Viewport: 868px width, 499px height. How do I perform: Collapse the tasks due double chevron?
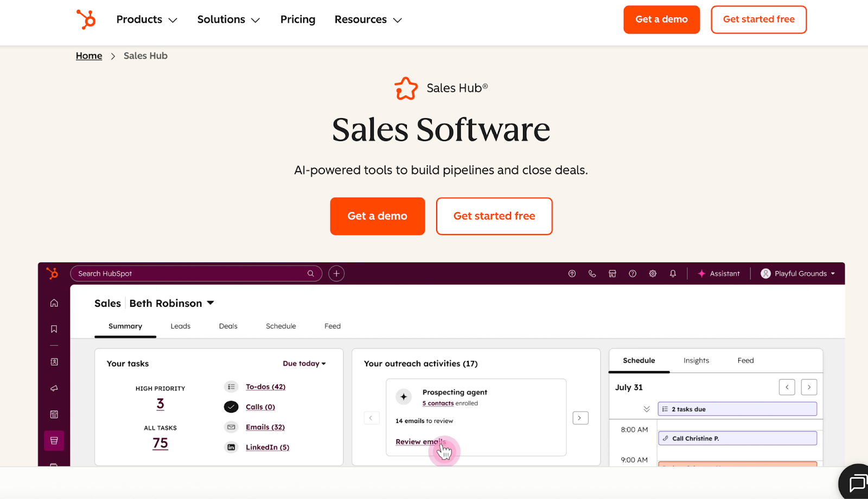pyautogui.click(x=647, y=409)
